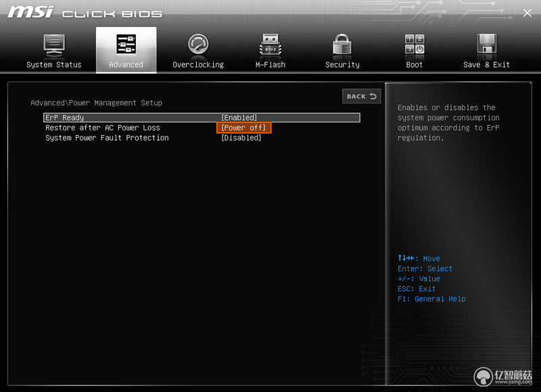Select the Advanced settings sliders icon
541x392 pixels.
[126, 44]
